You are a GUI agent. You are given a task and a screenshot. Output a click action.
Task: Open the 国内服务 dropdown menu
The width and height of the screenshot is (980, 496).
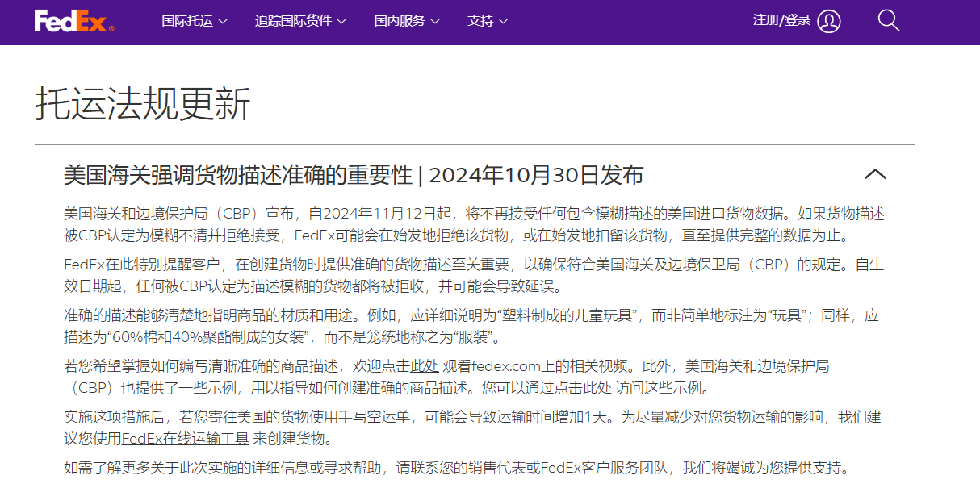pos(408,21)
